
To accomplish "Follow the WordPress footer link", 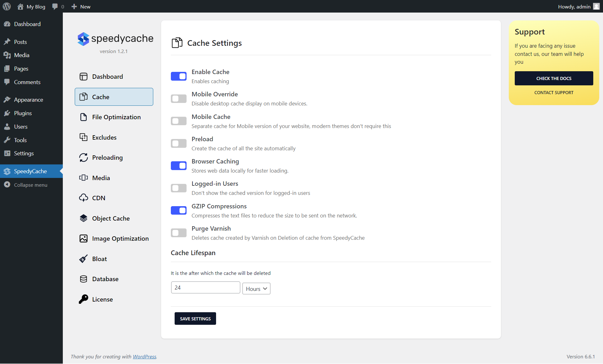I will [144, 356].
